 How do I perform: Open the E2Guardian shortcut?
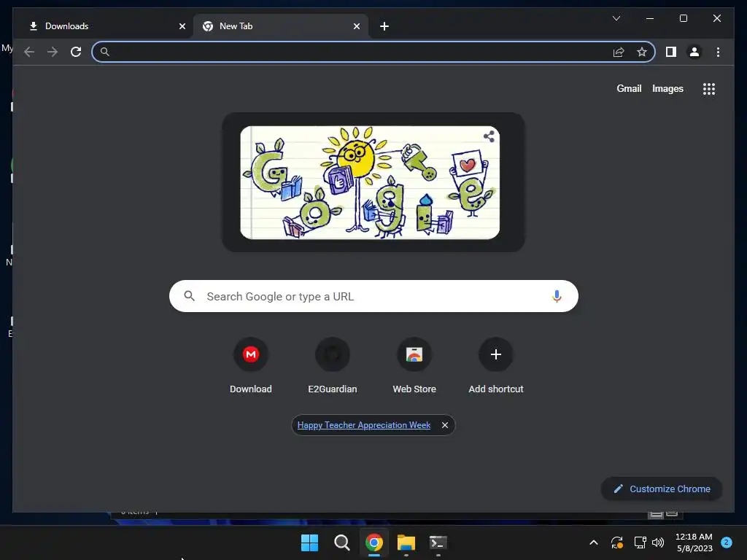point(333,365)
